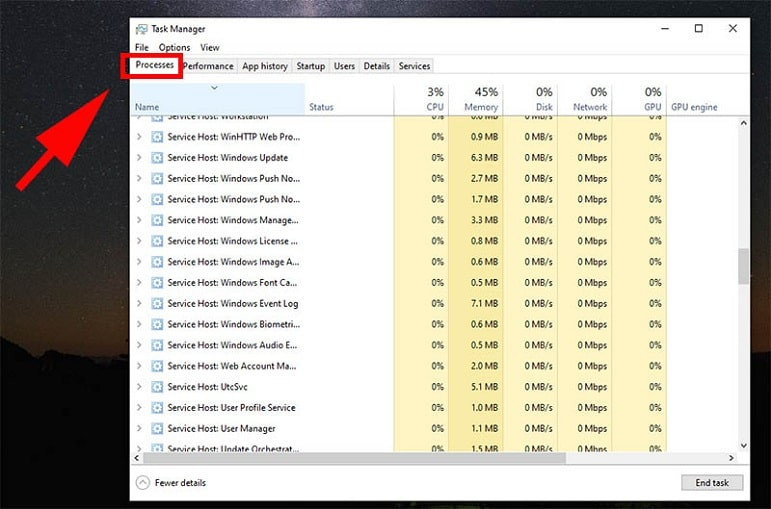
Task: Click the 6.3 MB memory value
Action: click(x=484, y=157)
